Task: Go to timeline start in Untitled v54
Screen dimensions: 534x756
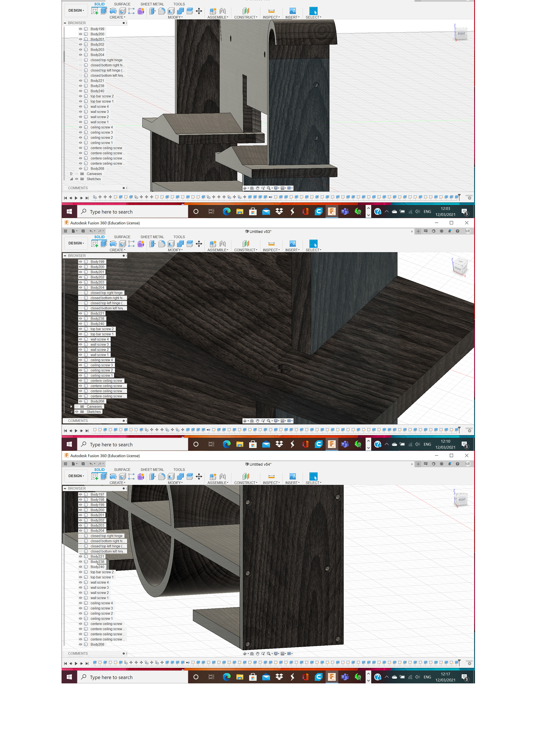Action: click(x=65, y=664)
